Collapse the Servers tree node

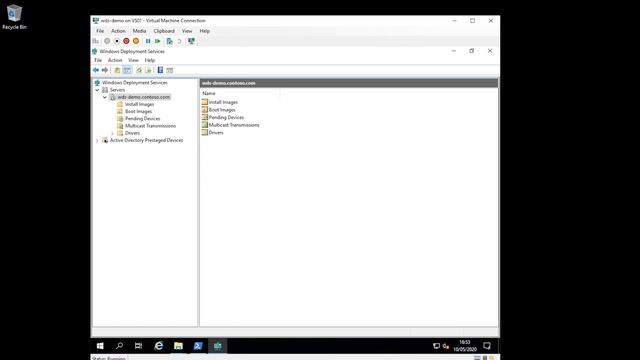pyautogui.click(x=98, y=90)
